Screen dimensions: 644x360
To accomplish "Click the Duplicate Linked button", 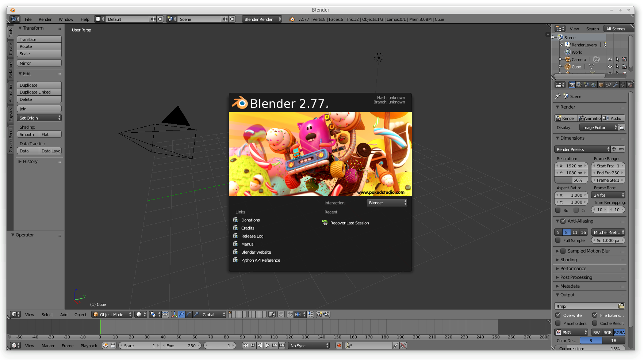I will [39, 92].
